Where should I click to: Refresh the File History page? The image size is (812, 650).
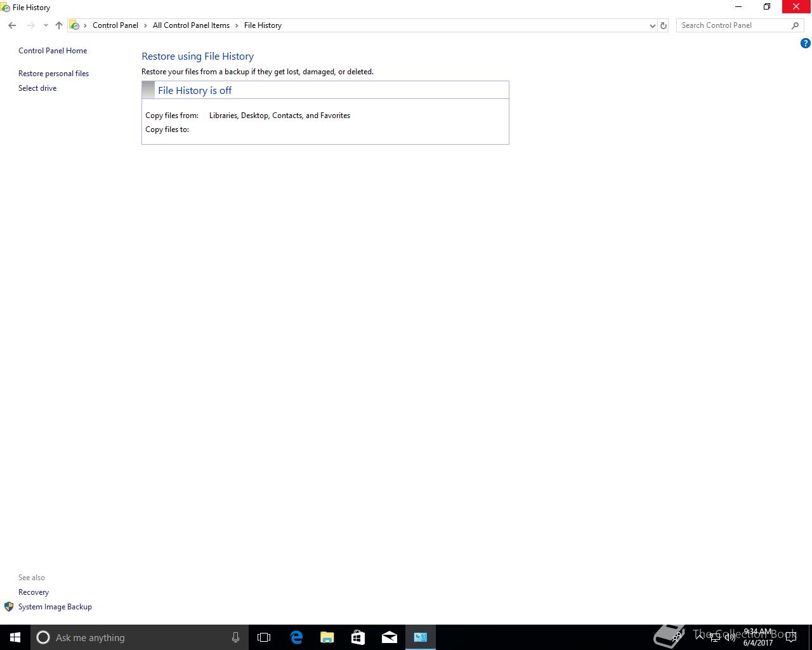pos(664,25)
